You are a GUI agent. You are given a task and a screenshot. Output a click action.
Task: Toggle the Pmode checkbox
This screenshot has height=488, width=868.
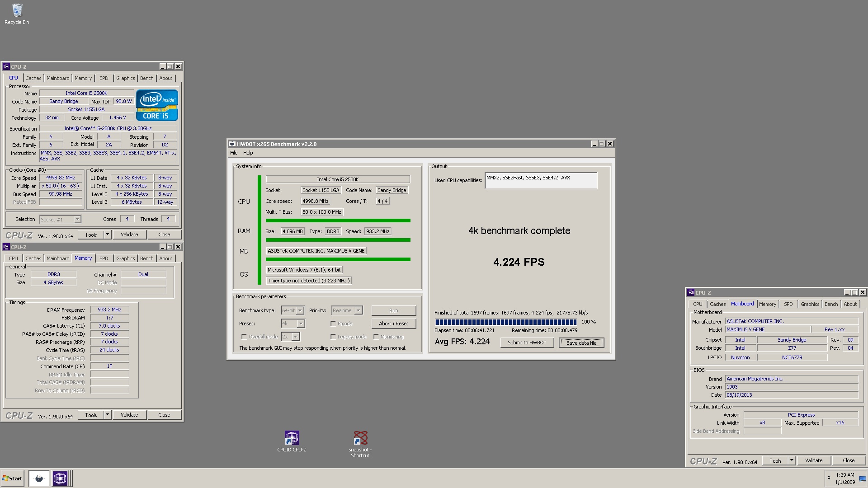point(333,324)
